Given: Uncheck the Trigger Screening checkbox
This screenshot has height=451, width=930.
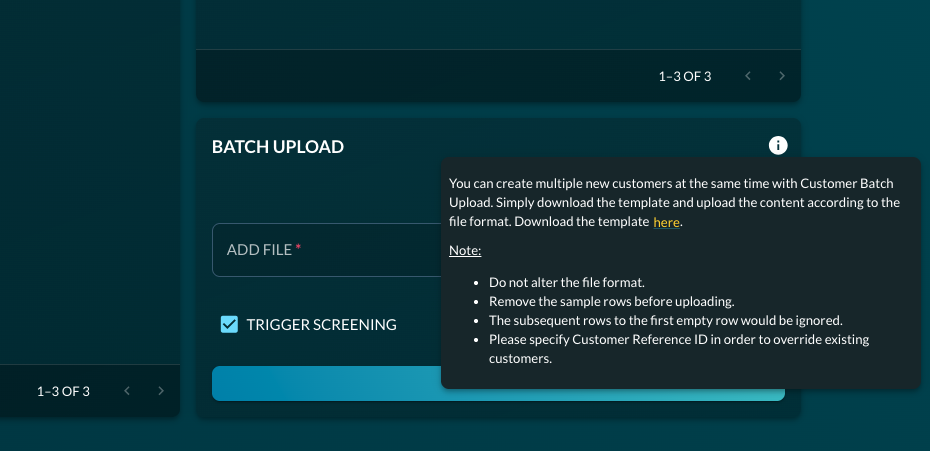Looking at the screenshot, I should [x=230, y=325].
